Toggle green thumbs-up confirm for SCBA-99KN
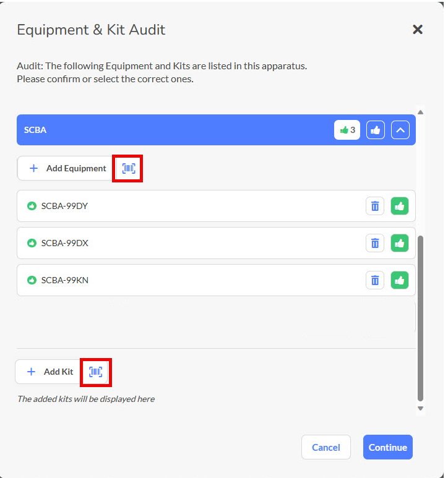The width and height of the screenshot is (448, 478). [x=400, y=280]
